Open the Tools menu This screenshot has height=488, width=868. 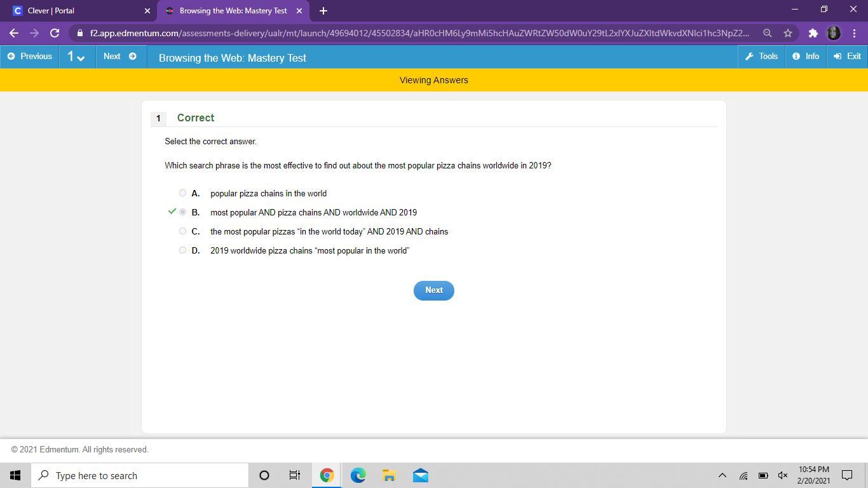(761, 57)
